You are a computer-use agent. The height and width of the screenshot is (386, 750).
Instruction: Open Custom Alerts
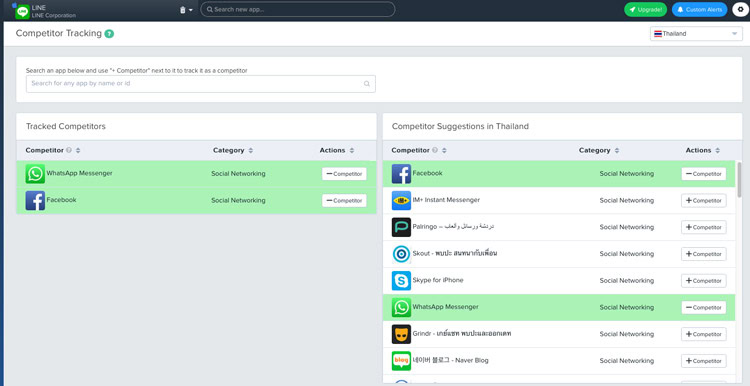[x=699, y=10]
